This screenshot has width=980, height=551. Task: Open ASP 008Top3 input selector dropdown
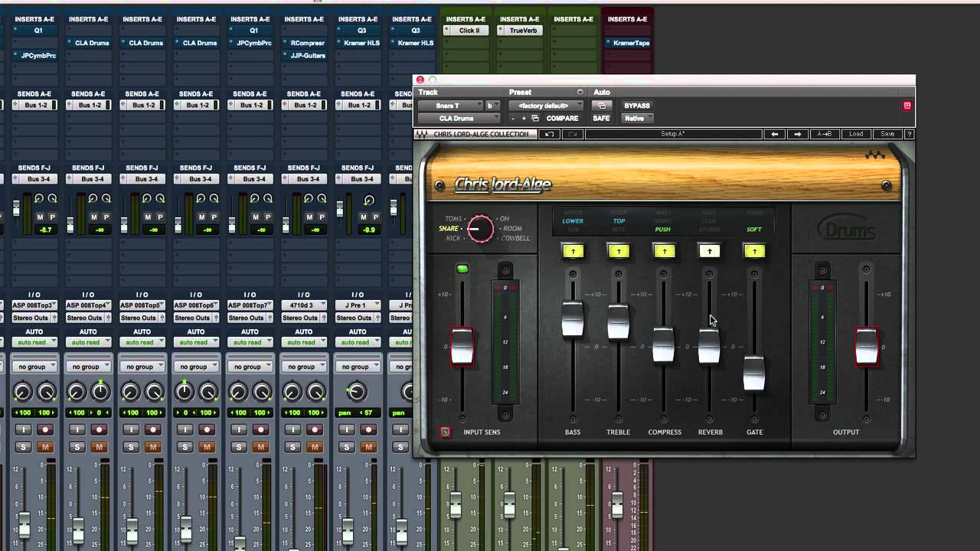coord(34,305)
